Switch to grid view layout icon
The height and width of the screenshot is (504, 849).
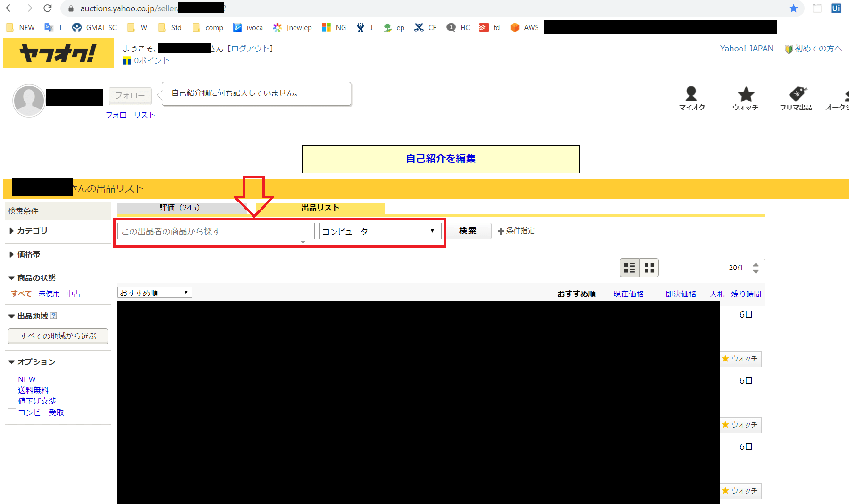click(649, 268)
